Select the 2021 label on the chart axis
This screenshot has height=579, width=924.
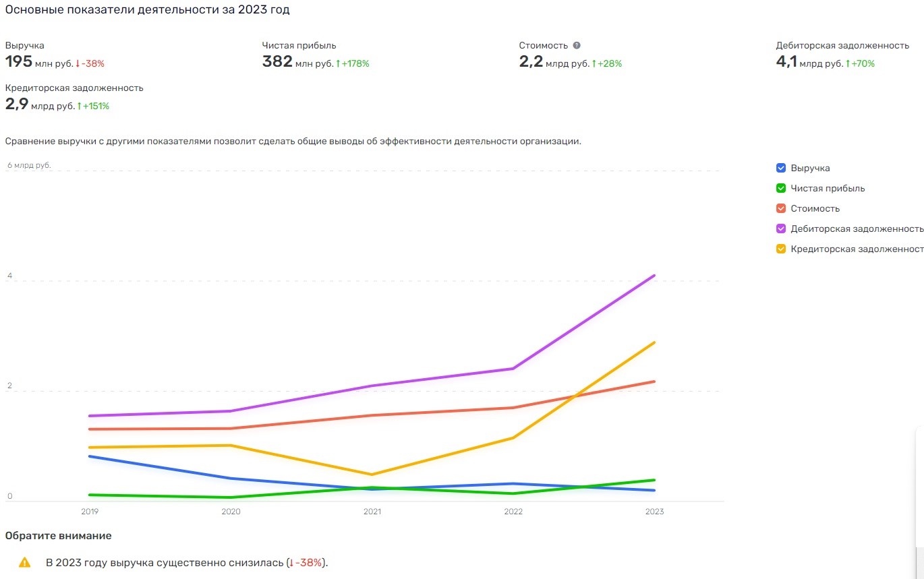click(x=372, y=512)
